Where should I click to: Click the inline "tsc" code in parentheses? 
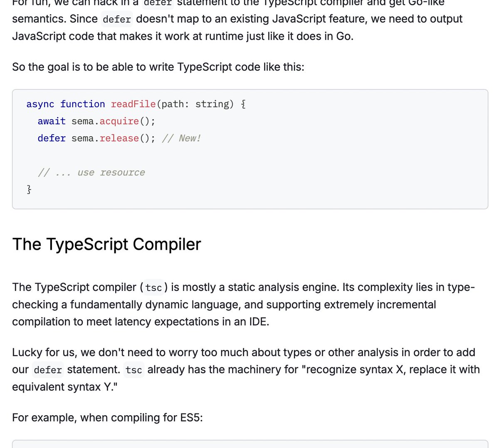154,288
